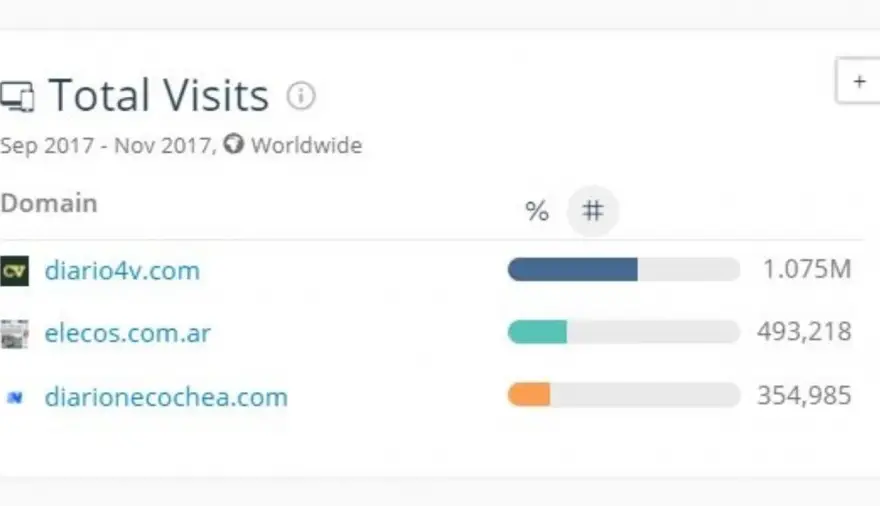Select the # number view toggle

click(593, 211)
